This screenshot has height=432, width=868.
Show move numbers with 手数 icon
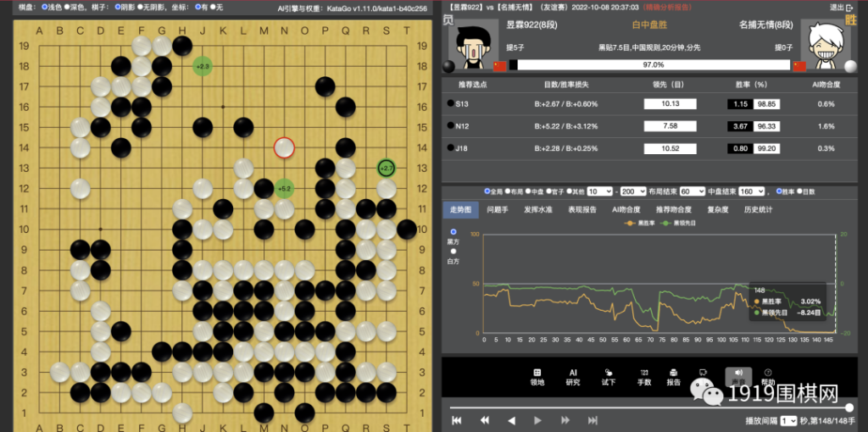(644, 377)
